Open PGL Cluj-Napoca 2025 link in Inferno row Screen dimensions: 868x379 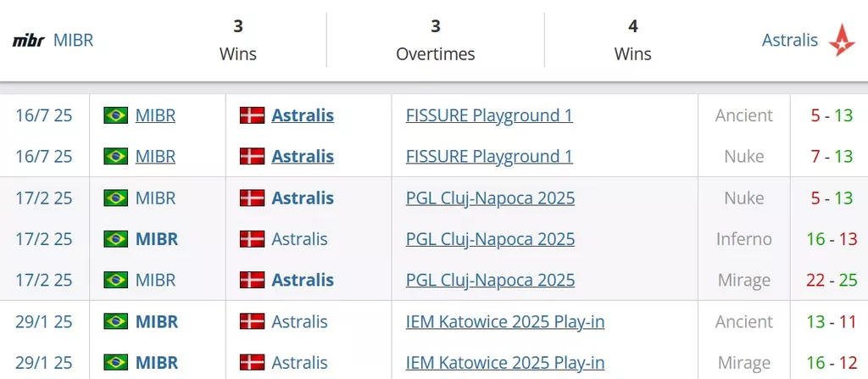(x=491, y=239)
